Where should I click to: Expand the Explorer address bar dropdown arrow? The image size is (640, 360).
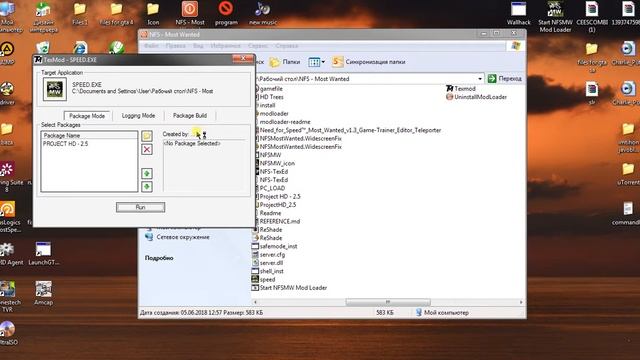tap(480, 78)
